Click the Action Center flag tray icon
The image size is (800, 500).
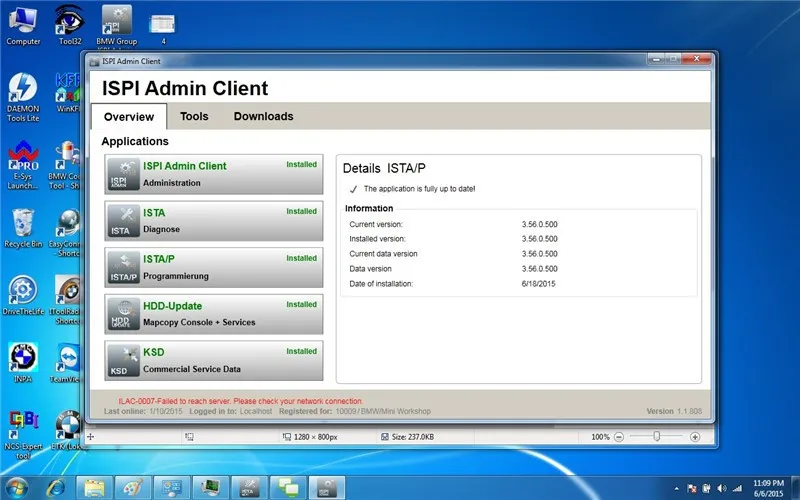691,489
